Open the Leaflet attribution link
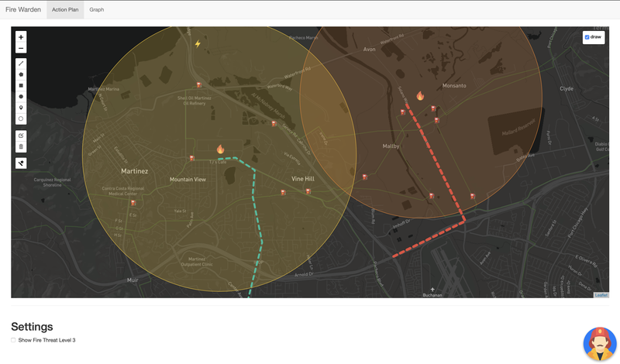Screen dimensions: 620x364 click(601, 295)
